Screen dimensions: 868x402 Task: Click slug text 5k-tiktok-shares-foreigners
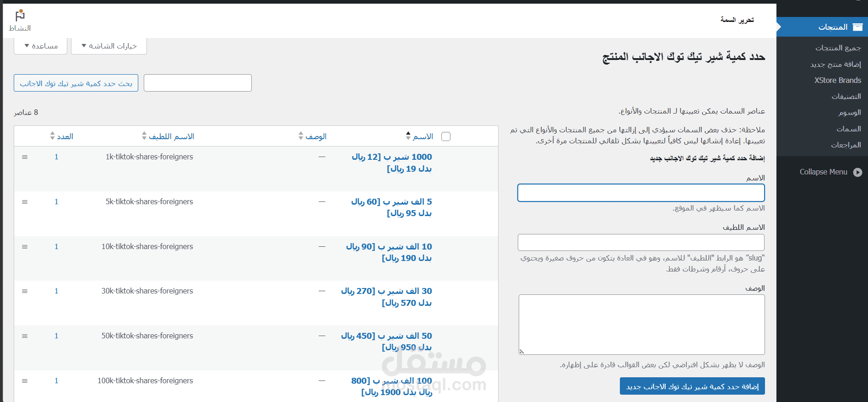(149, 202)
